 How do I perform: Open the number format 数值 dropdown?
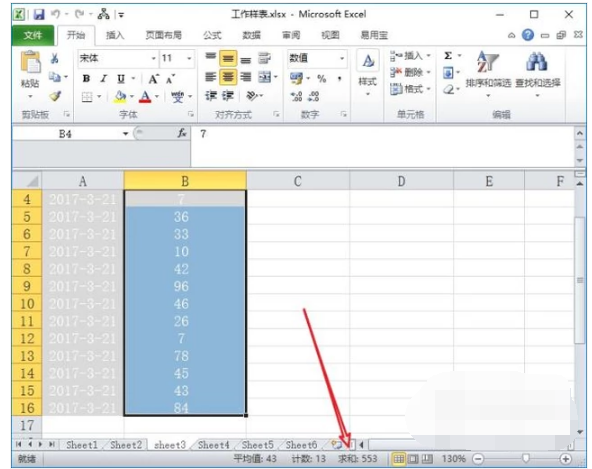pyautogui.click(x=342, y=59)
